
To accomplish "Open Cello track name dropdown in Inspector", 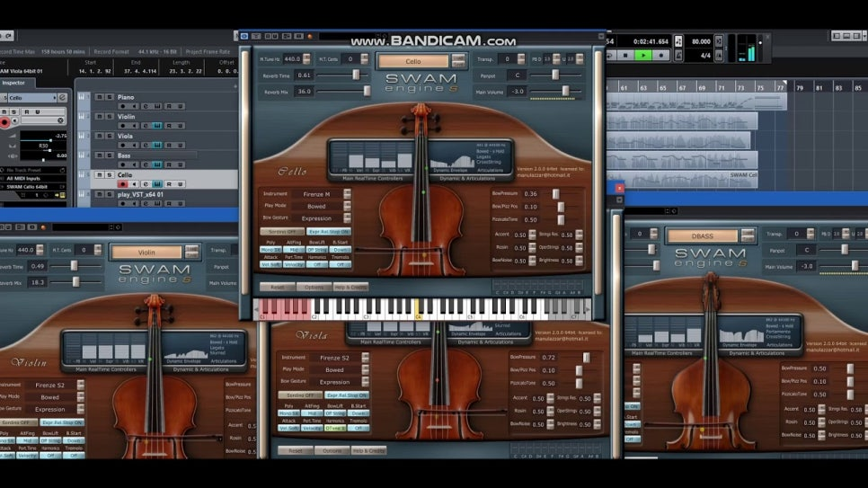I will click(x=31, y=97).
